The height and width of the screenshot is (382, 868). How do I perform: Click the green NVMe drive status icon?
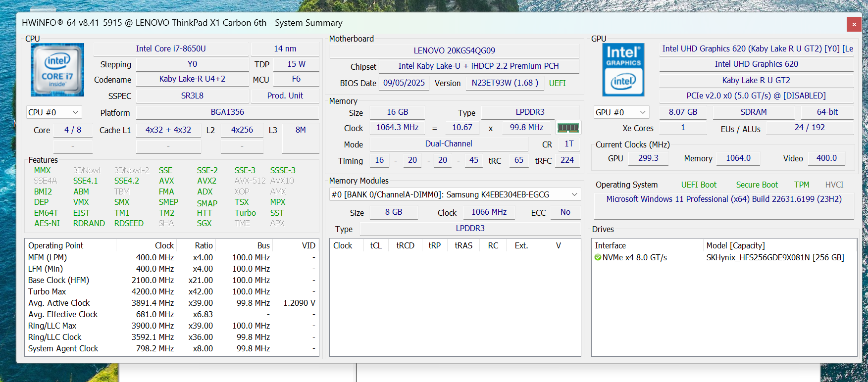click(x=598, y=257)
